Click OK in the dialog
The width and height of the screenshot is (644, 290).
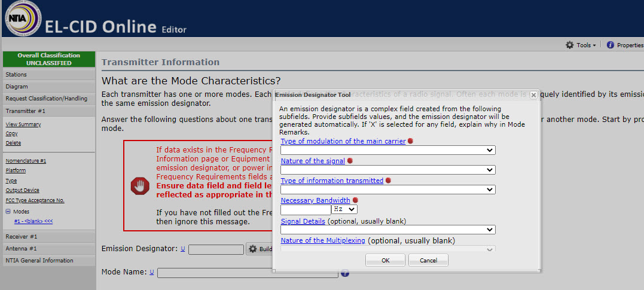tap(385, 260)
